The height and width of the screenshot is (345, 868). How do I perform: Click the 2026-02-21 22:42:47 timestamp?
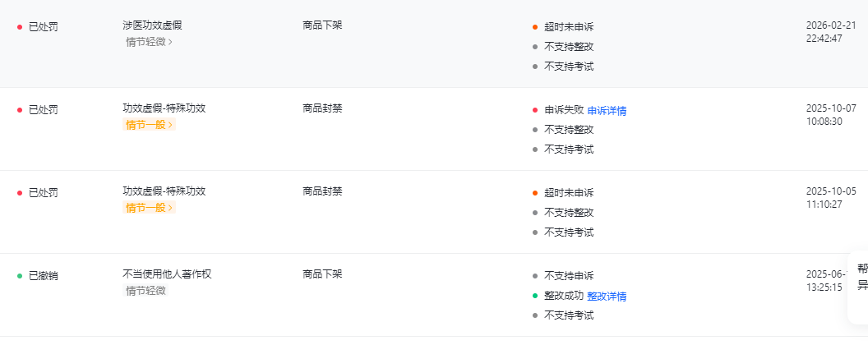824,32
